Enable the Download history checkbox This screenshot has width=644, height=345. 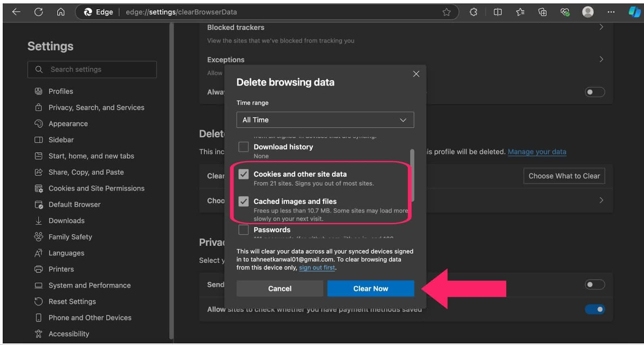244,147
